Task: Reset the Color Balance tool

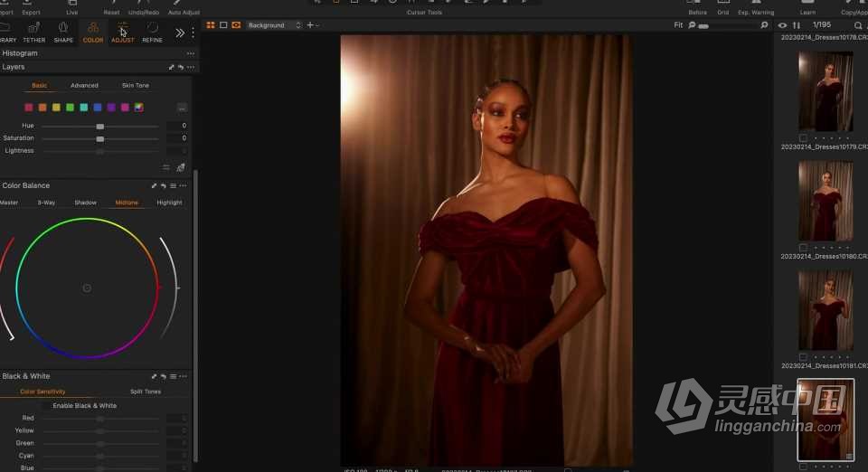Action: [x=164, y=186]
